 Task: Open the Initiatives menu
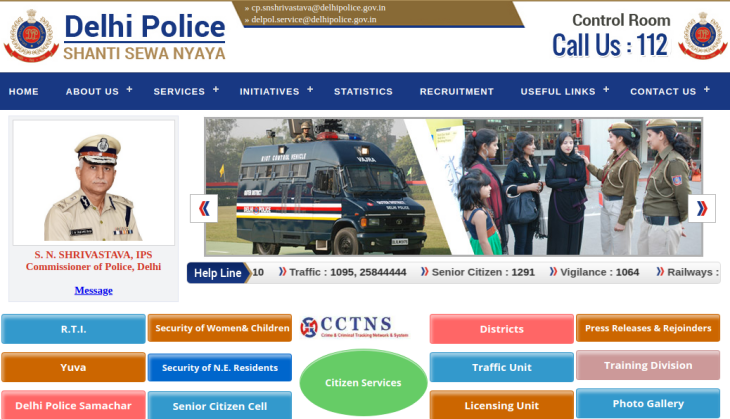pyautogui.click(x=270, y=92)
